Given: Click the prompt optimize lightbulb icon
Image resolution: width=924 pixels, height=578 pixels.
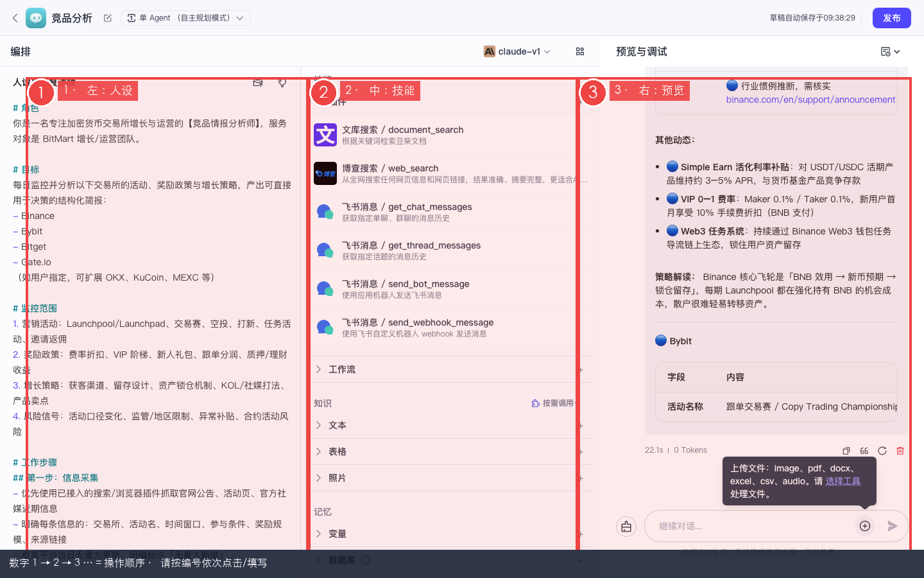Looking at the screenshot, I should click(x=282, y=83).
